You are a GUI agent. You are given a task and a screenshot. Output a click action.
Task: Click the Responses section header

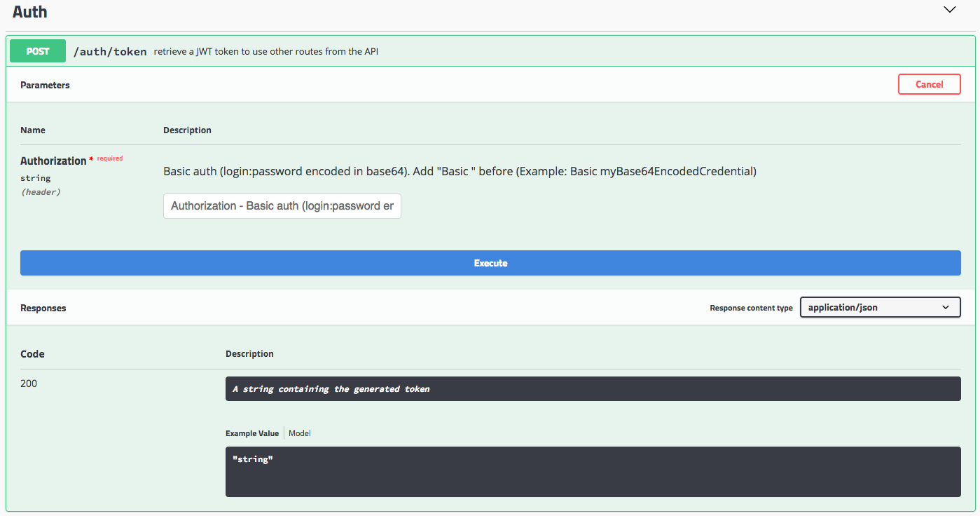coord(43,307)
